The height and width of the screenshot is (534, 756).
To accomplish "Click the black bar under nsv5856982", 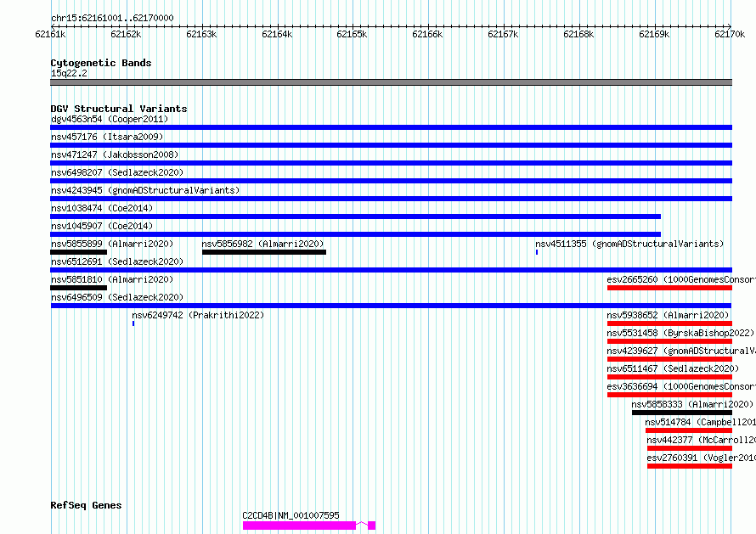I will coord(264,252).
